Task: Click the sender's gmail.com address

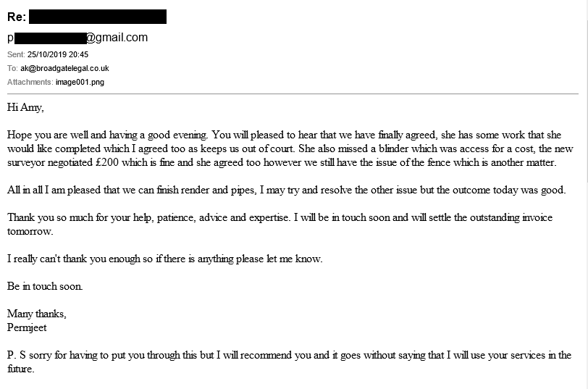Action: 77,38
